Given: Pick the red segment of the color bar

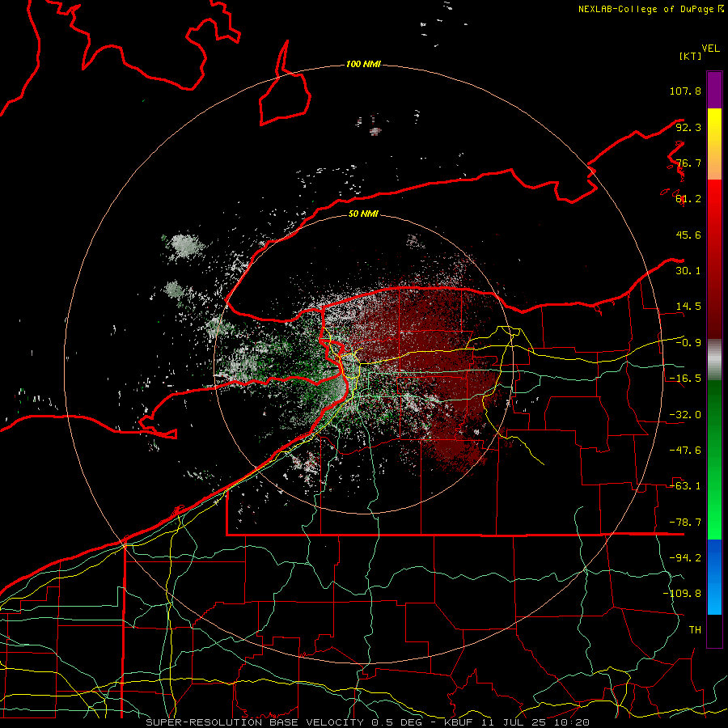Looking at the screenshot, I should point(714,259).
